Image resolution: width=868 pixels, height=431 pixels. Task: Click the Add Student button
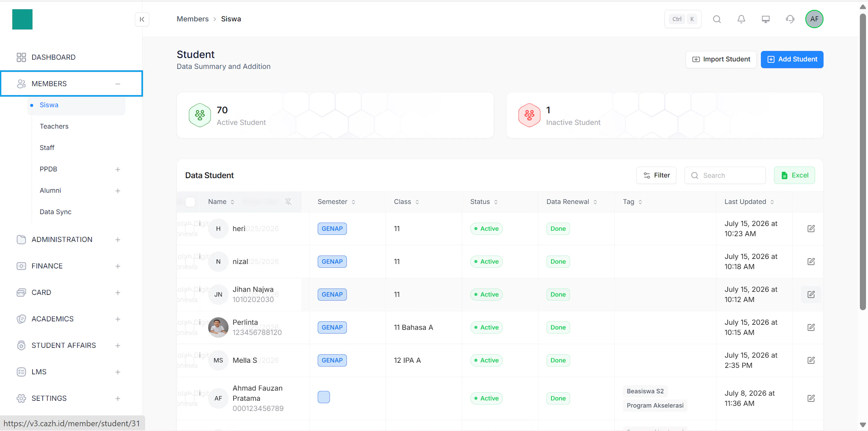[x=792, y=59]
